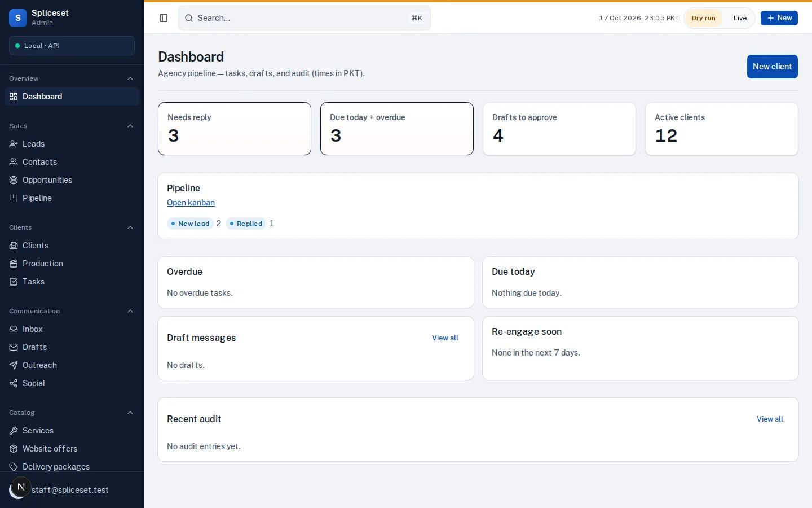Click the Dashboard grid icon in sidebar
Viewport: 812px width, 508px height.
(x=14, y=97)
